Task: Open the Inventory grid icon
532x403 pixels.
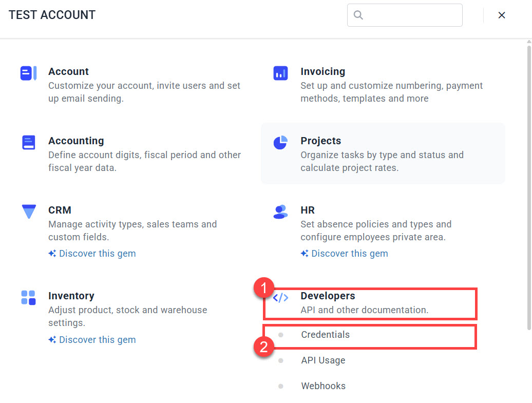Action: click(x=29, y=297)
